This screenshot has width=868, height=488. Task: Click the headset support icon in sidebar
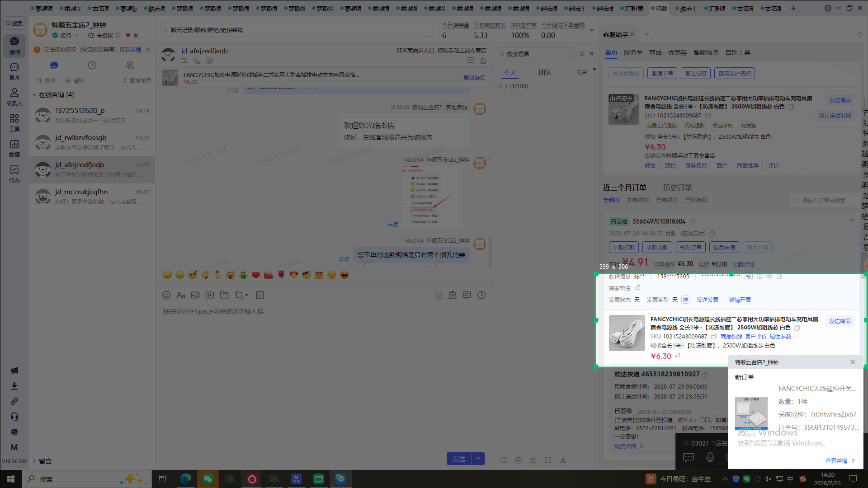(x=14, y=417)
